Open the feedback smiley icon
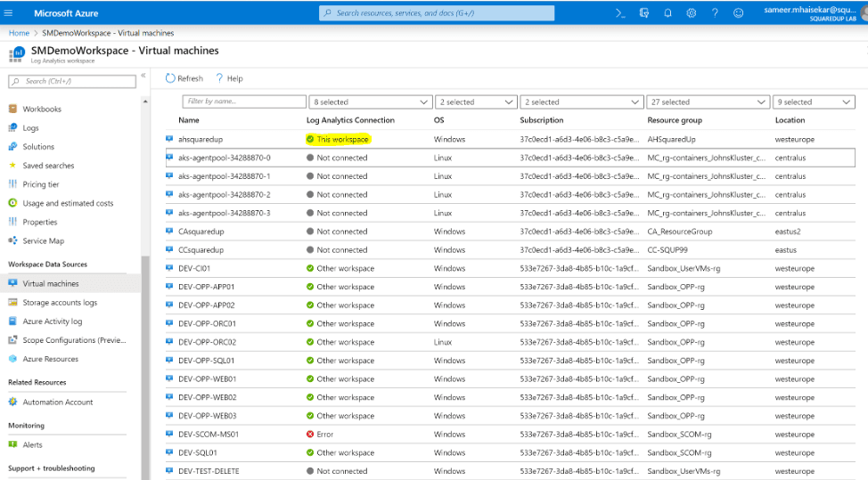This screenshot has width=868, height=480. 738,13
